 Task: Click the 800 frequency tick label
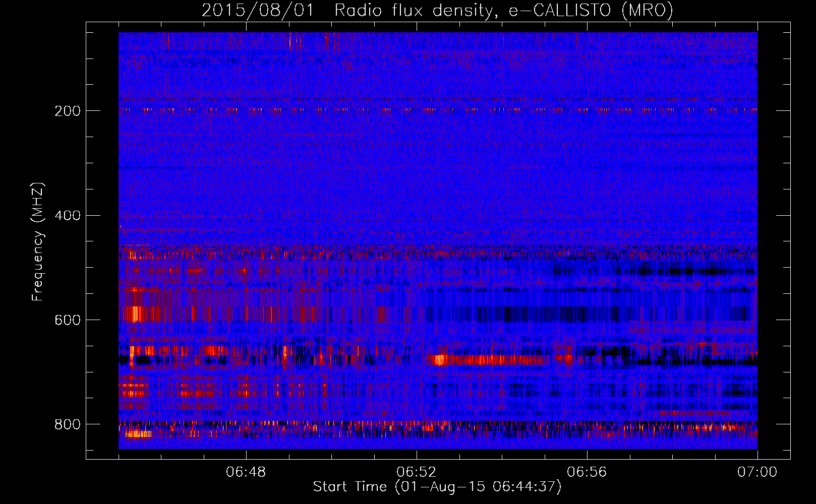pos(68,424)
